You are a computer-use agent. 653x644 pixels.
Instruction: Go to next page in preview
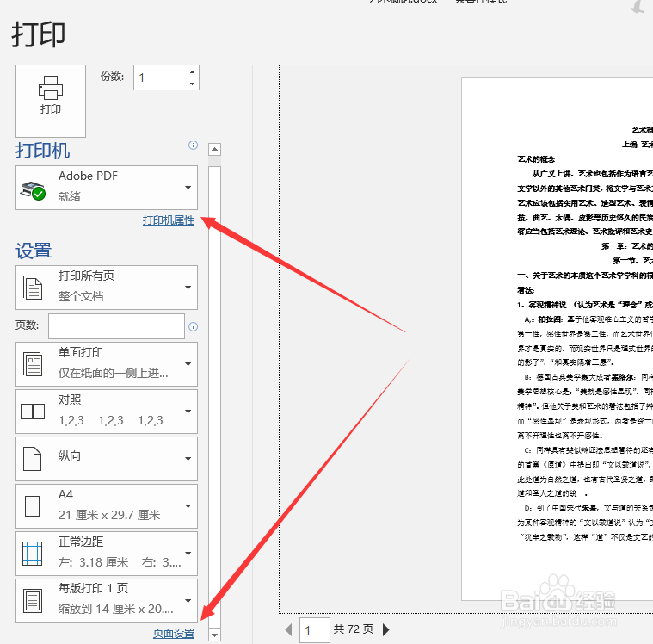(385, 629)
